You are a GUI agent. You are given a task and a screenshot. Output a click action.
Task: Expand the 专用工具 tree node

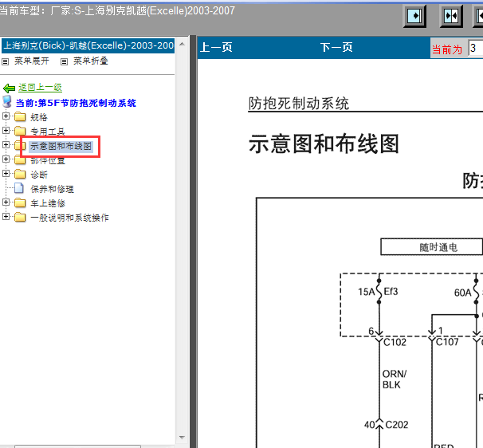(x=6, y=130)
